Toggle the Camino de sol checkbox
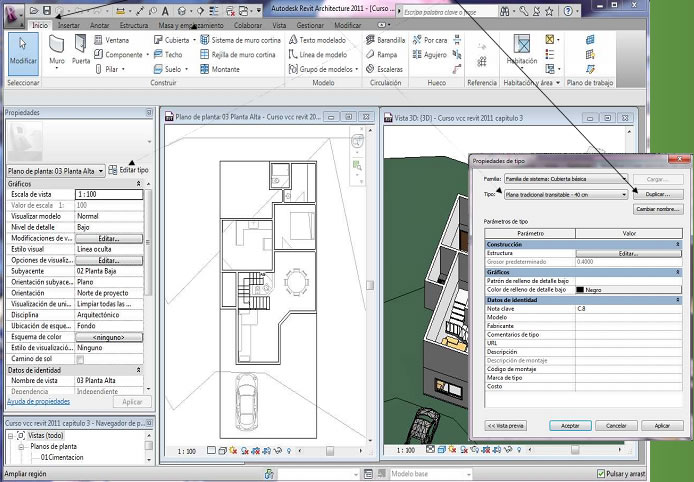This screenshot has height=482, width=694. coord(80,359)
